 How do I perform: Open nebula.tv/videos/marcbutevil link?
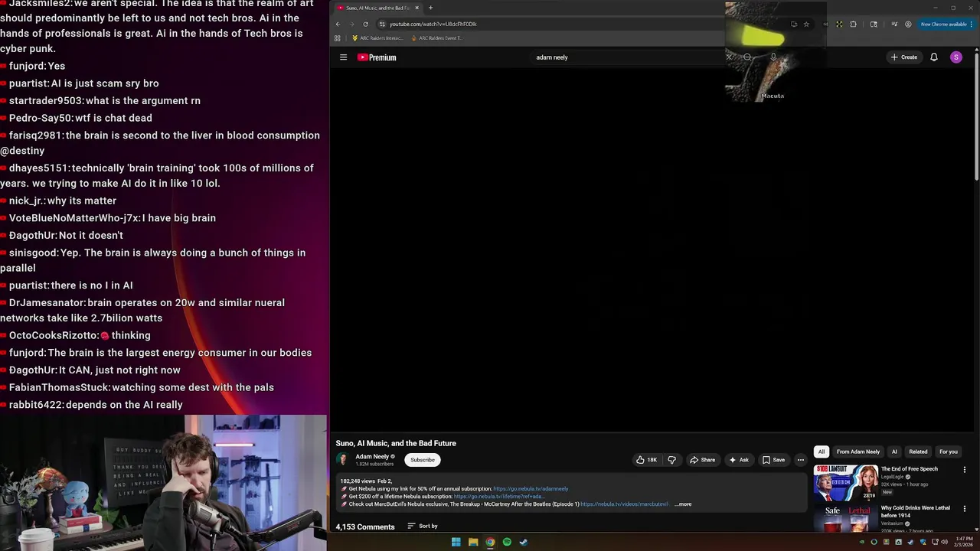pos(624,504)
